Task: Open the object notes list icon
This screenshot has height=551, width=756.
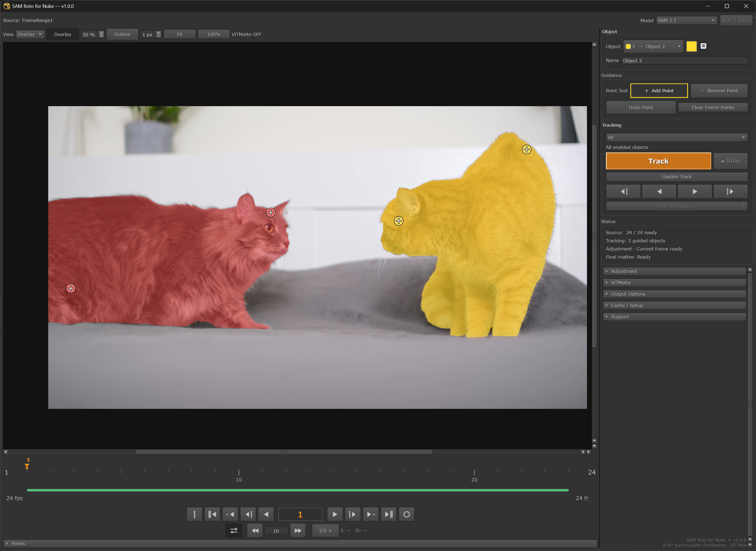Action: (703, 46)
